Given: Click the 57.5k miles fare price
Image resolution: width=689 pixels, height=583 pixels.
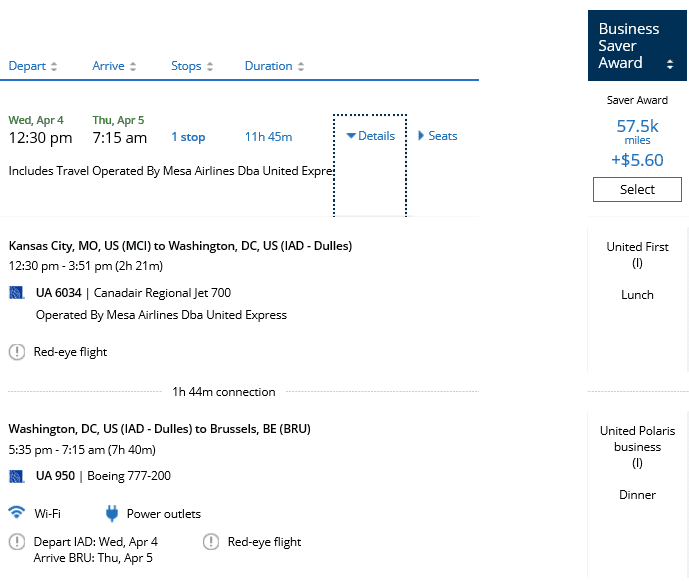Looking at the screenshot, I should pos(637,126).
